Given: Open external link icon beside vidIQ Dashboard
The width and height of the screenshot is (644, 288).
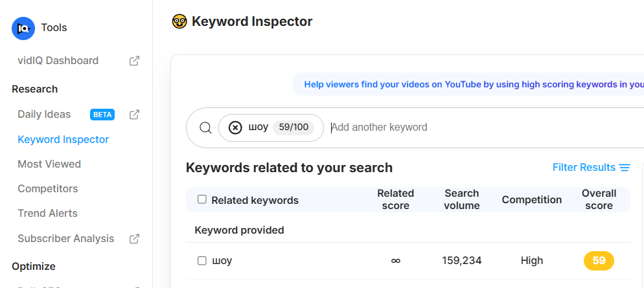Looking at the screenshot, I should 134,61.
